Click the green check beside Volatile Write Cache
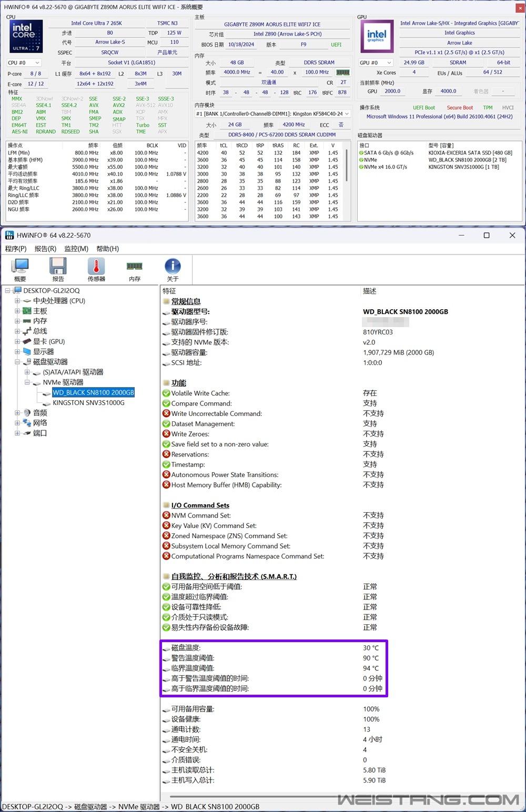Screen dimensions: 526x812 tap(166, 393)
